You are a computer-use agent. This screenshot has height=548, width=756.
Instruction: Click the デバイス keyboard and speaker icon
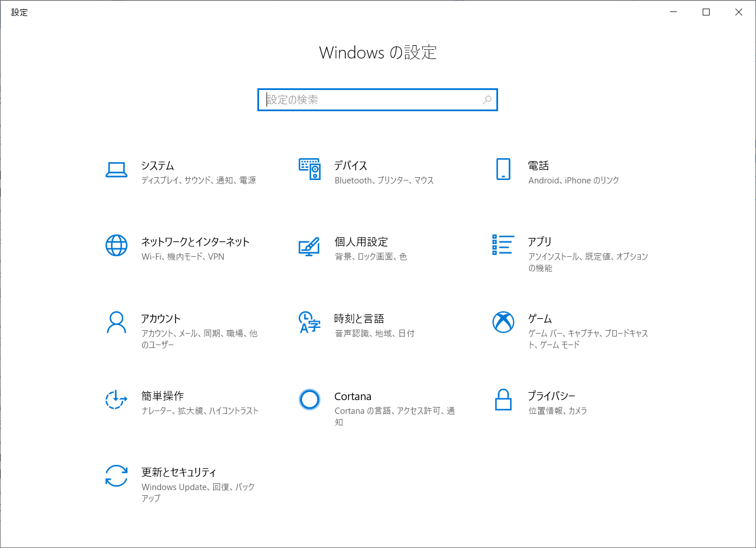point(310,169)
